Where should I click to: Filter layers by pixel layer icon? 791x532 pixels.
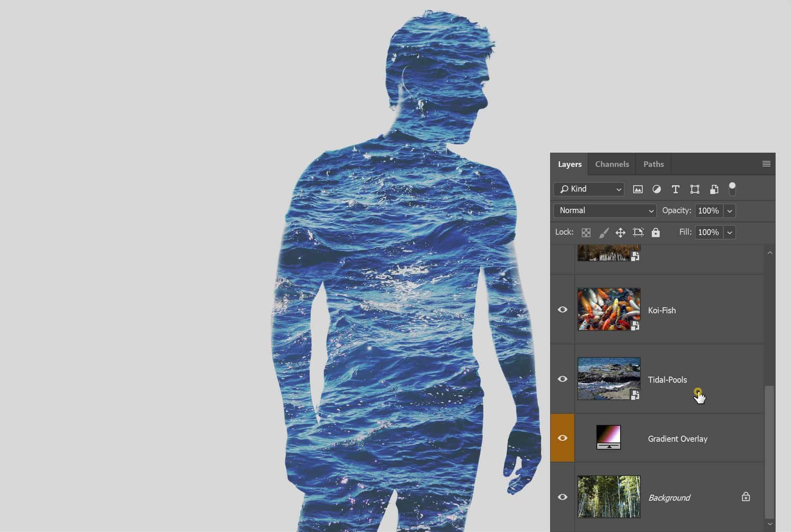pos(638,189)
